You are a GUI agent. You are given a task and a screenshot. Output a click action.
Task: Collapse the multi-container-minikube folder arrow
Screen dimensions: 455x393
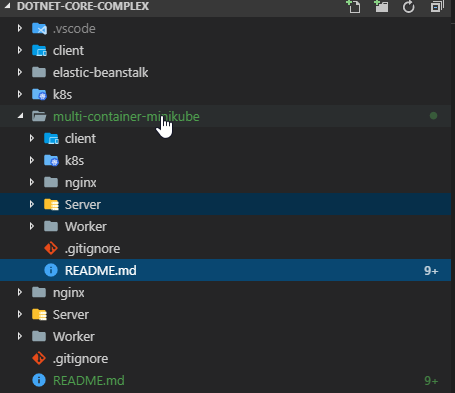(20, 116)
